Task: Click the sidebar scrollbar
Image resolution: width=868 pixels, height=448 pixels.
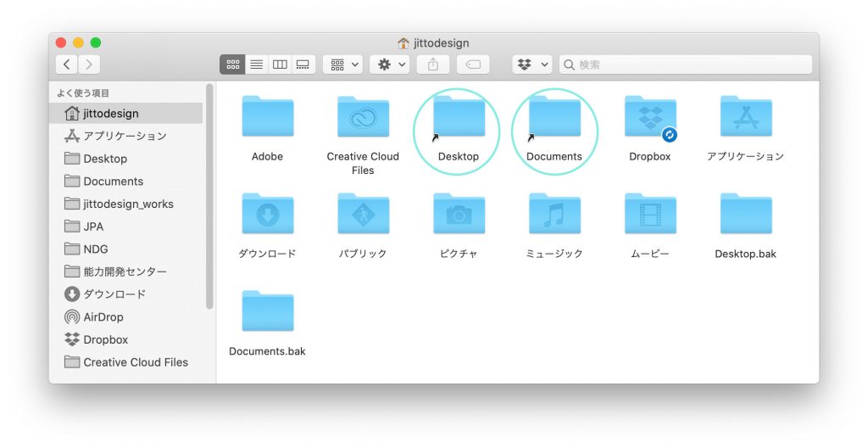Action: click(209, 196)
